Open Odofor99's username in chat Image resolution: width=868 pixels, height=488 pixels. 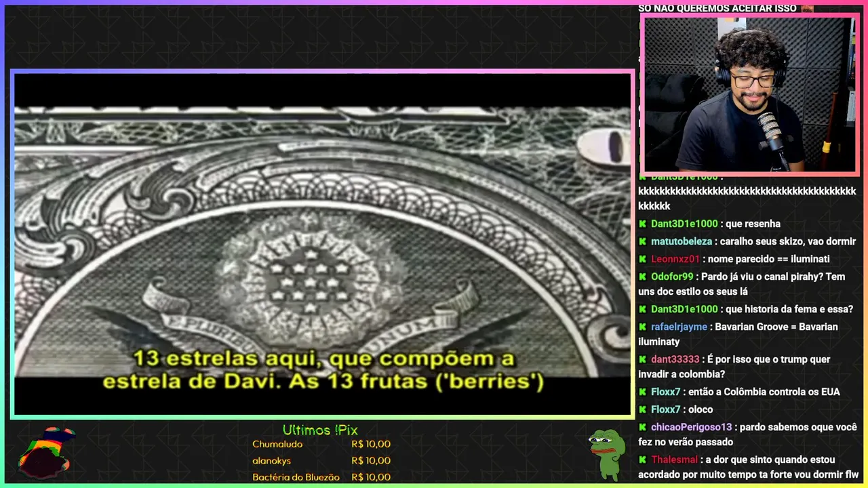[x=672, y=277]
